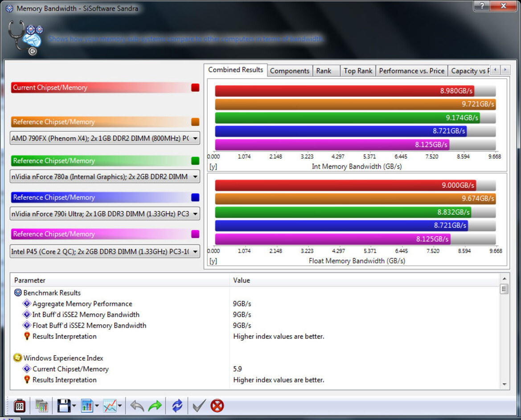Click the checkmark OK icon
Screen dimensions: 521x420
[199, 406]
